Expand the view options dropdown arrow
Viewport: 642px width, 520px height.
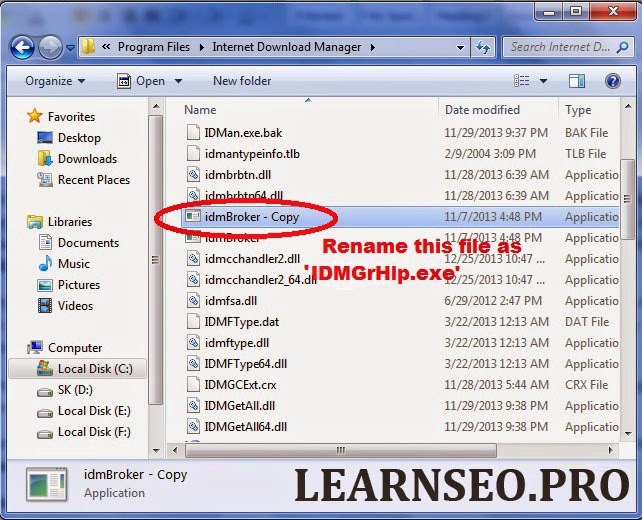pyautogui.click(x=543, y=81)
